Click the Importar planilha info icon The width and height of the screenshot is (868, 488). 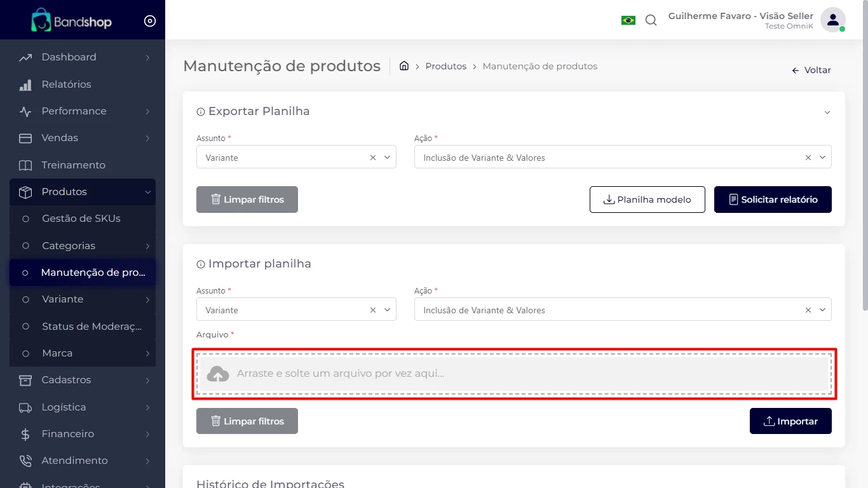coord(201,264)
